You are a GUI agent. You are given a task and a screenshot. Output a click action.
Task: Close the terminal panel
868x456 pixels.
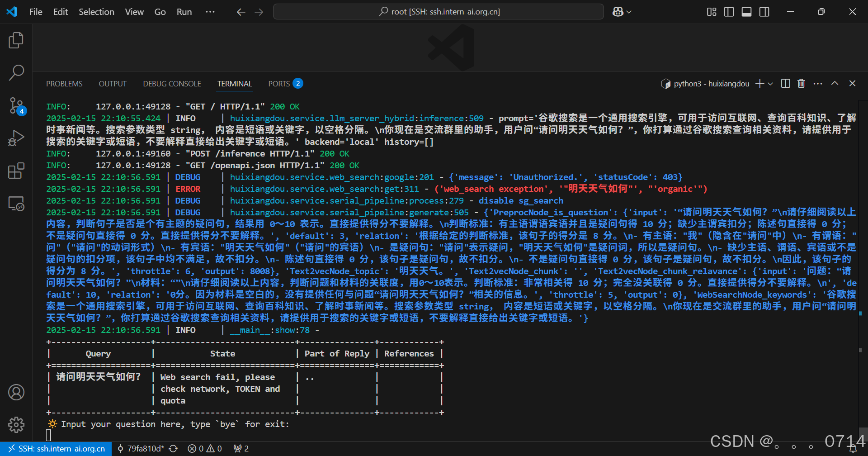tap(852, 84)
